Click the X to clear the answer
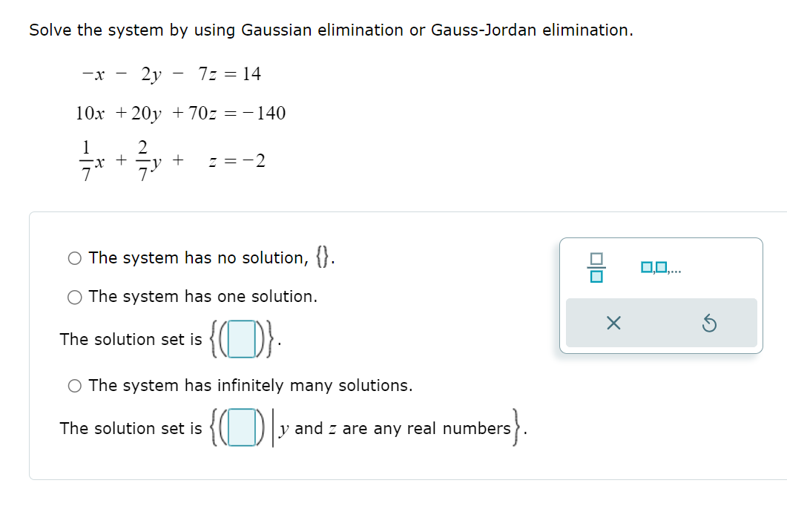The image size is (787, 532). 613,324
